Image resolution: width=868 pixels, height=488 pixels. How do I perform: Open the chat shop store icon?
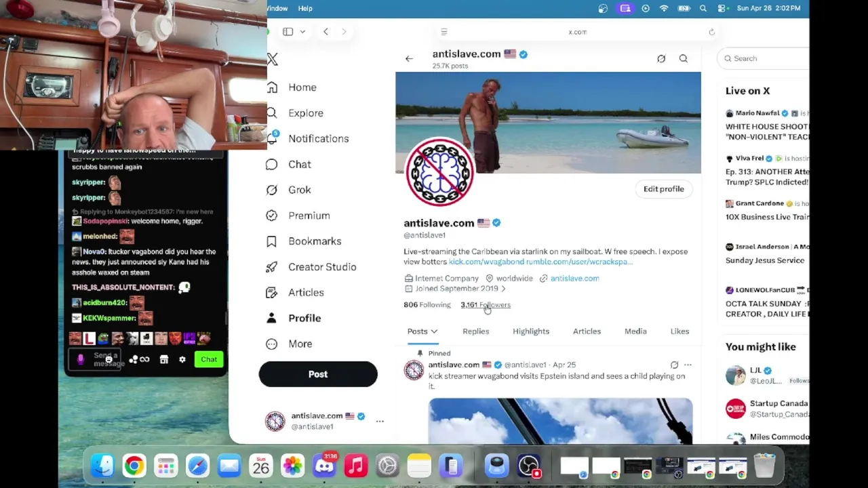click(x=163, y=360)
